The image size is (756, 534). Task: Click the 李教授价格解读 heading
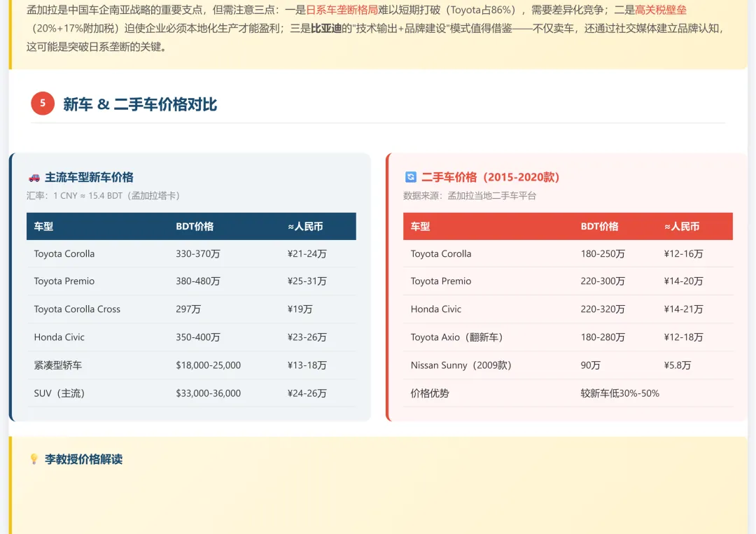[84, 459]
